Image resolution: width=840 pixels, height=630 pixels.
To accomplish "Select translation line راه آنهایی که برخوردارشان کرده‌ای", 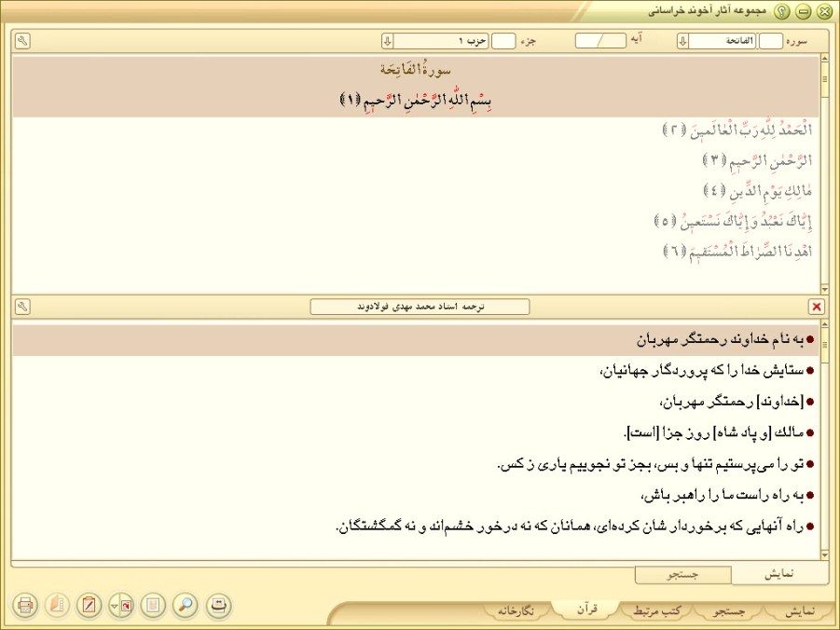I will pos(570,527).
